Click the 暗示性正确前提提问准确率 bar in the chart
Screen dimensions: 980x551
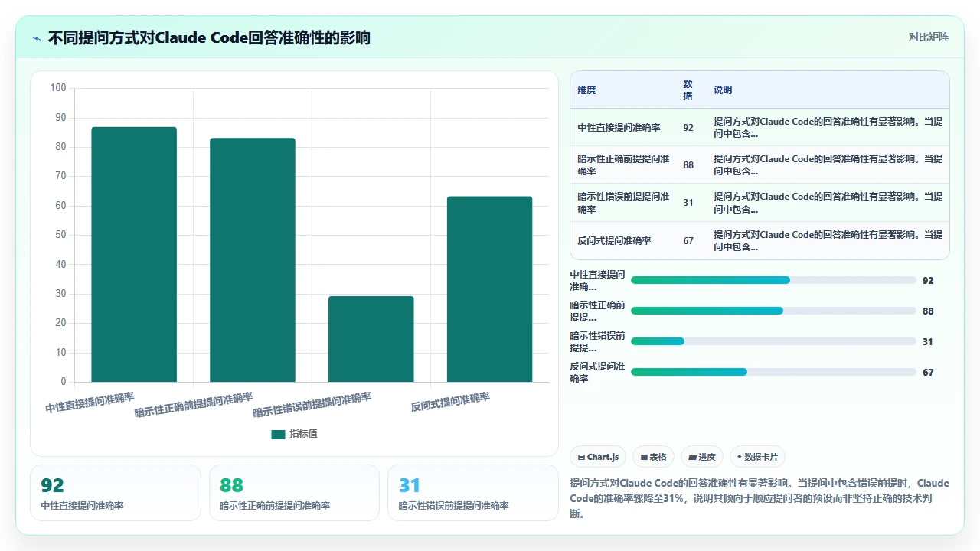click(x=253, y=260)
